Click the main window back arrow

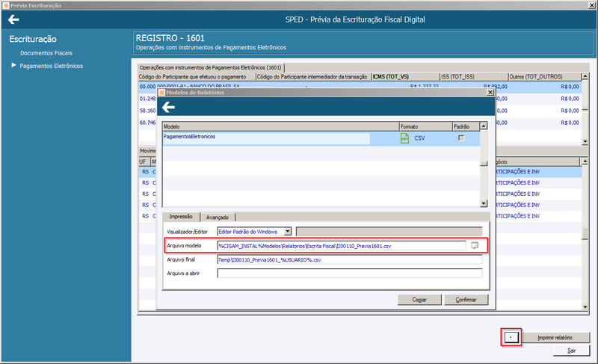click(13, 19)
